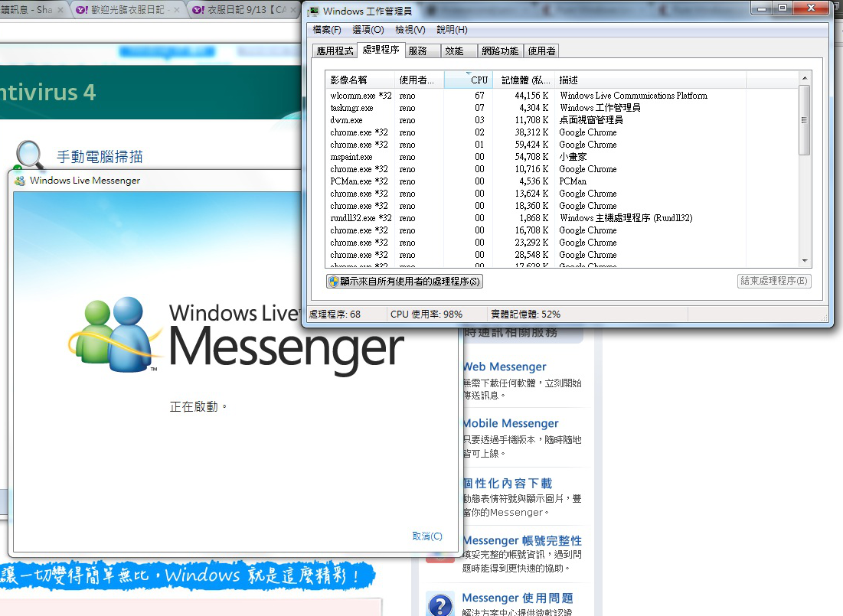The image size is (843, 616).
Task: Open the 說明(H) menu in Task Manager
Action: pyautogui.click(x=452, y=30)
